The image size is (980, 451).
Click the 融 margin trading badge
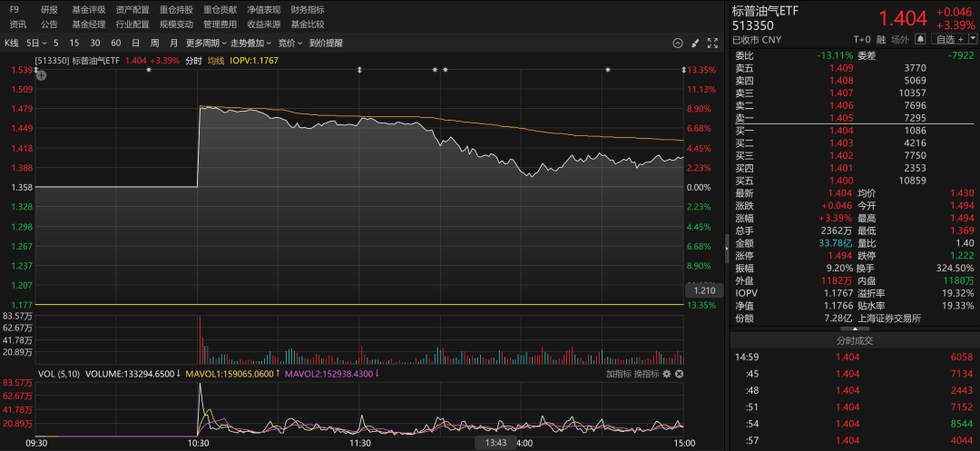coord(883,39)
